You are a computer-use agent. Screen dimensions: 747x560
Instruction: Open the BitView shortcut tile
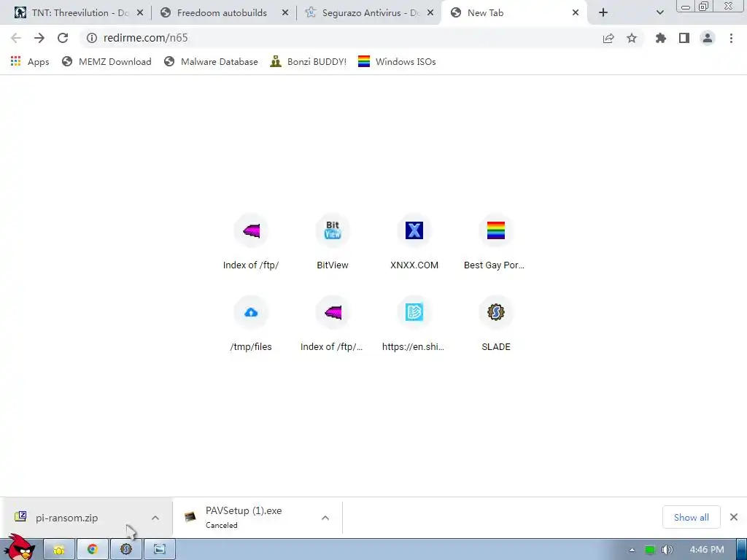333,243
